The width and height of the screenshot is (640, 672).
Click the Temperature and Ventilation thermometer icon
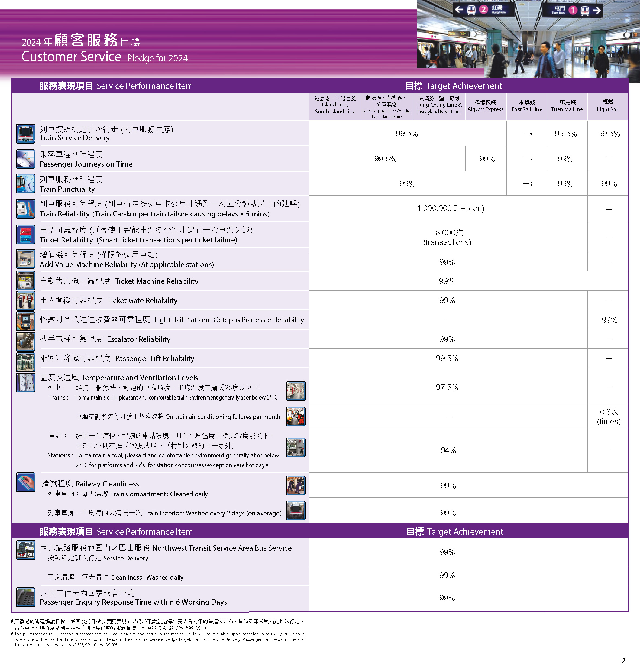click(x=25, y=382)
